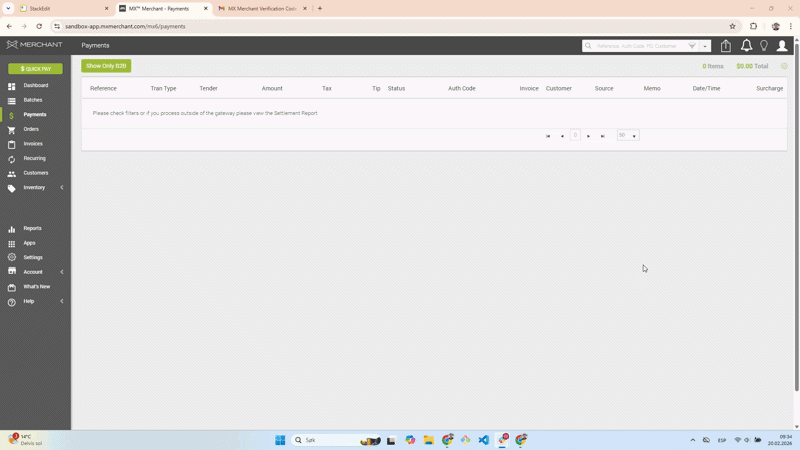The height and width of the screenshot is (450, 800).
Task: Open Visual Studio Code from taskbar
Action: point(484,440)
